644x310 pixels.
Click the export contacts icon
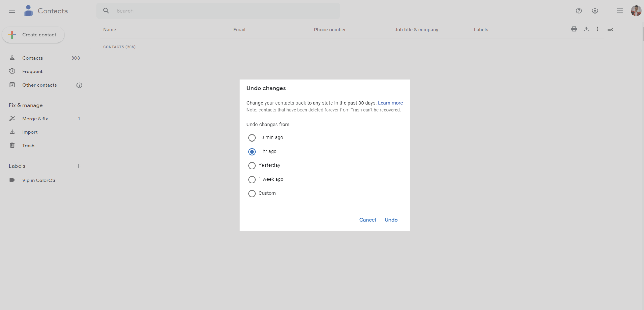586,29
